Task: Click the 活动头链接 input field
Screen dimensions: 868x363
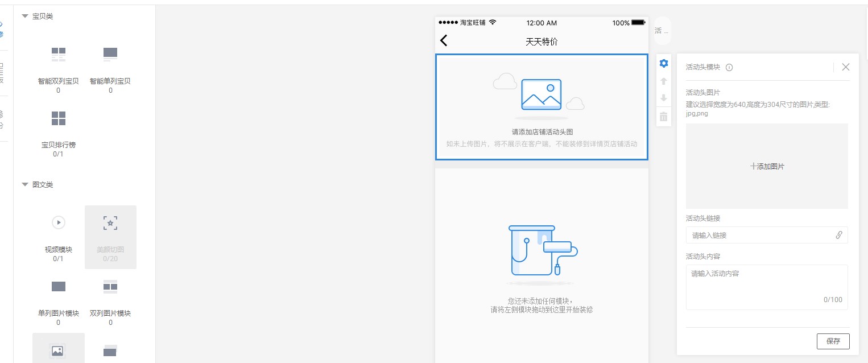Action: click(x=761, y=235)
